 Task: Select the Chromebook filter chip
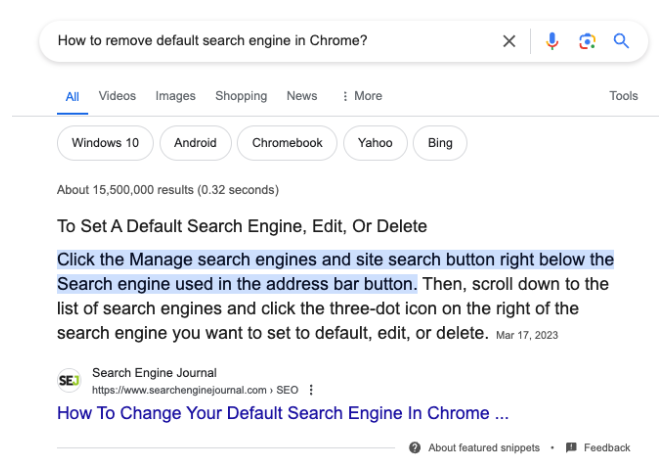click(x=287, y=143)
